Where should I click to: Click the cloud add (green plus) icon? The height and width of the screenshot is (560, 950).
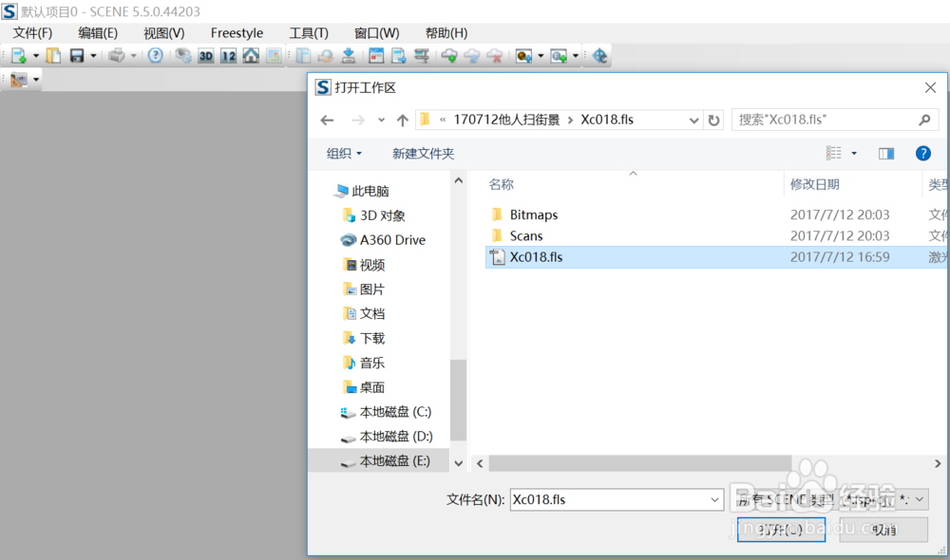point(449,56)
